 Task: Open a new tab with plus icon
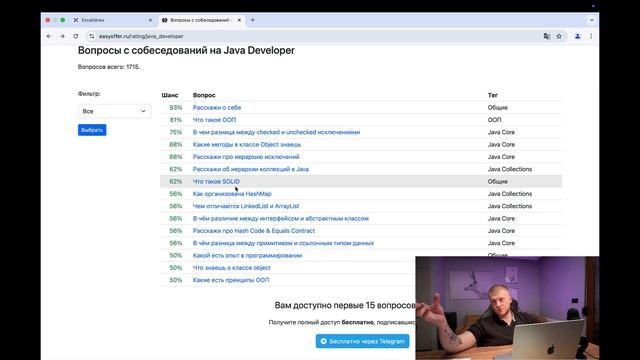click(253, 20)
